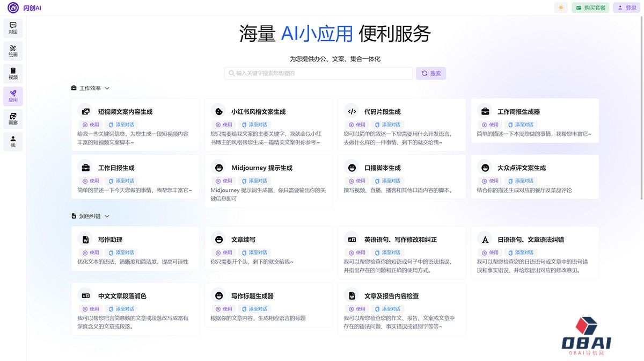Collapse the 工作效率 category chevron
The width and height of the screenshot is (644, 361).
[107, 88]
